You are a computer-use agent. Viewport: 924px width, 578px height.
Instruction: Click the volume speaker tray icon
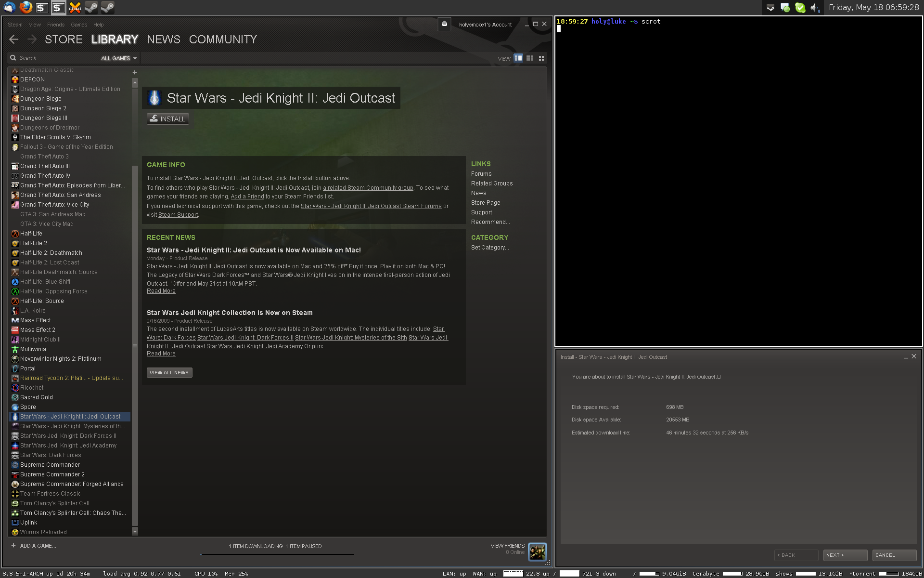pyautogui.click(x=814, y=7)
